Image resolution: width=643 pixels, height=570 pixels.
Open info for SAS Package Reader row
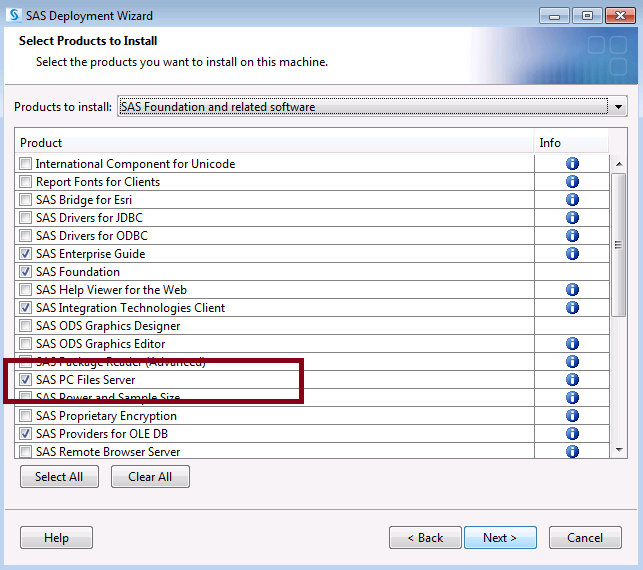tap(572, 362)
